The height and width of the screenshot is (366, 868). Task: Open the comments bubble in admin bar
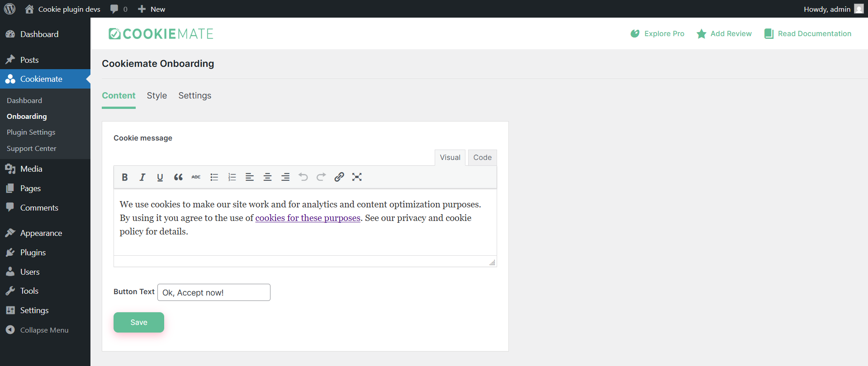[119, 9]
